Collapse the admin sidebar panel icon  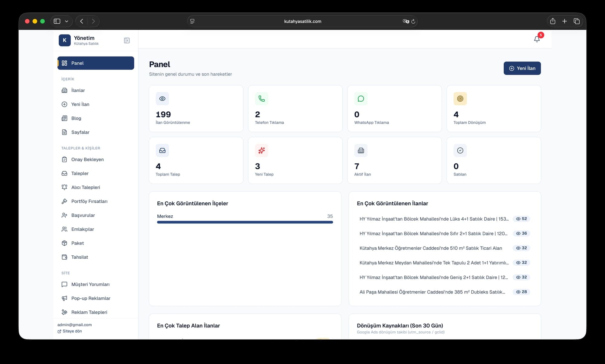pyautogui.click(x=127, y=41)
